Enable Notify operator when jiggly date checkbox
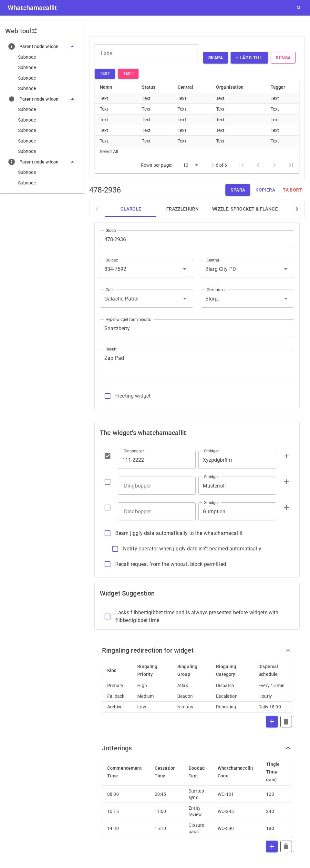Image resolution: width=310 pixels, height=868 pixels. [115, 549]
